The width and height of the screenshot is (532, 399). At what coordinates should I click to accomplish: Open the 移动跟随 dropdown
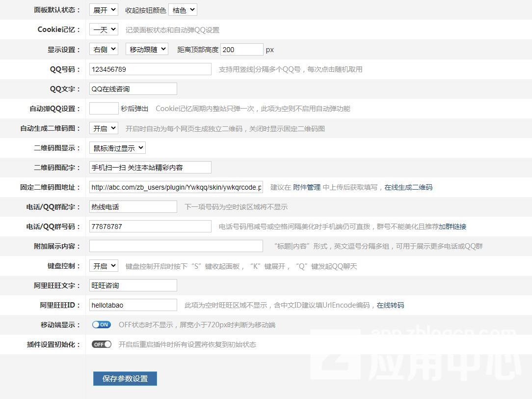tap(147, 49)
